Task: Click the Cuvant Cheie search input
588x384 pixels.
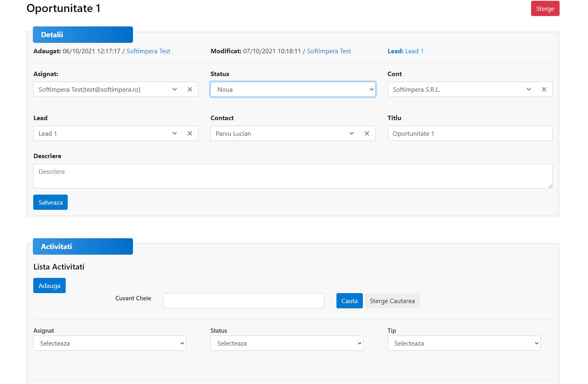Action: tap(244, 301)
